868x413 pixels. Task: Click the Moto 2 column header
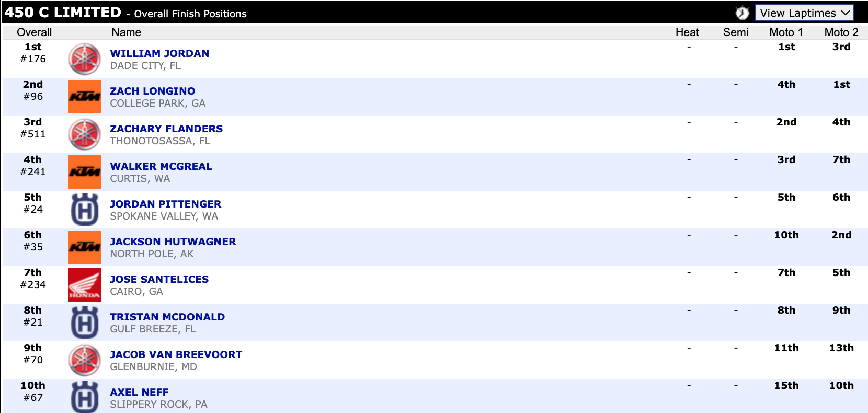point(841,32)
